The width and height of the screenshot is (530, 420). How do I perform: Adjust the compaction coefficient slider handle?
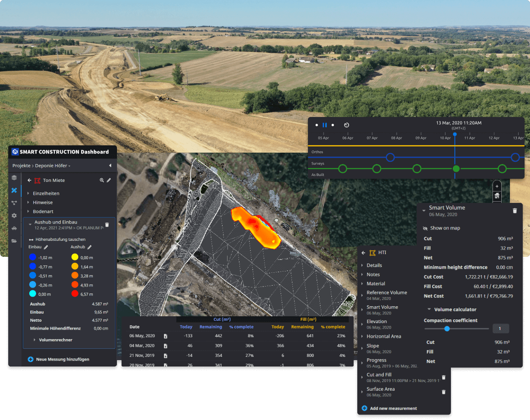coord(447,329)
